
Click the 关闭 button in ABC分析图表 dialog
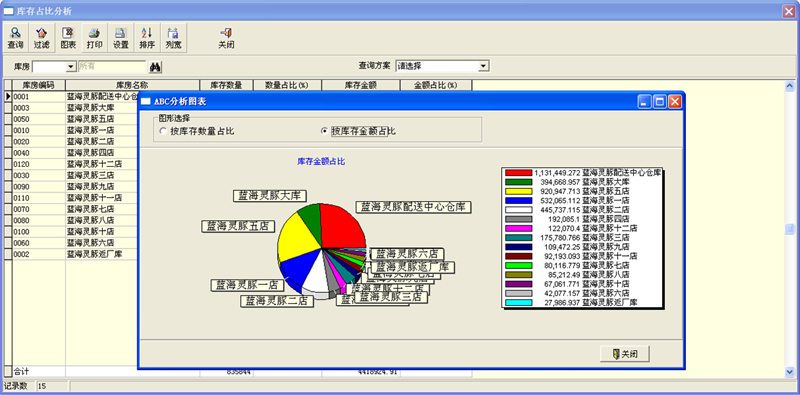pyautogui.click(x=625, y=354)
